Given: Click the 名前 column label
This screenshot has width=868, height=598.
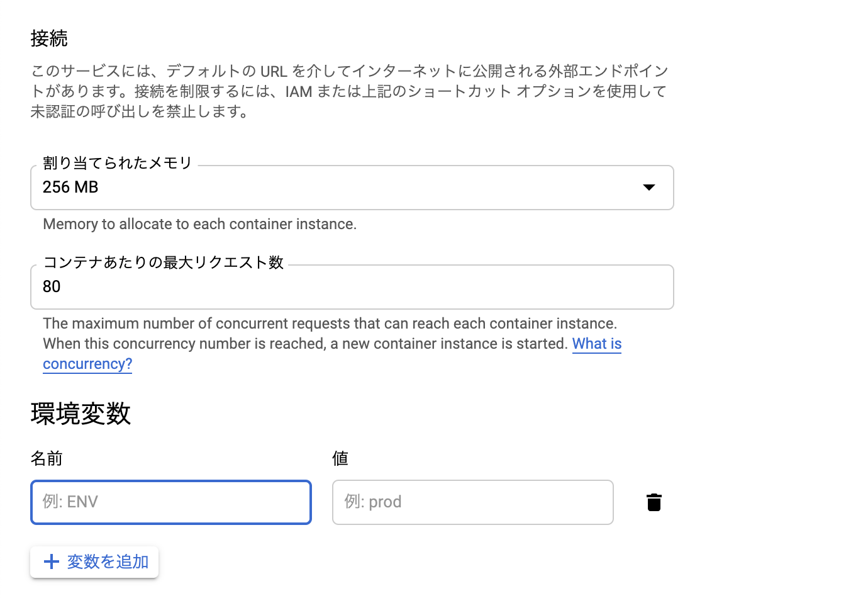Looking at the screenshot, I should [x=47, y=458].
